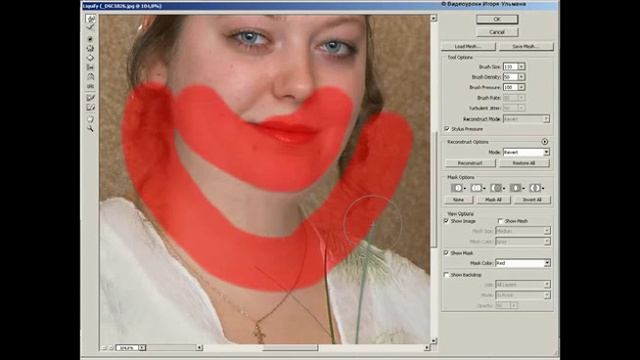Image resolution: width=640 pixels, height=360 pixels.
Task: Click Load Mesh button
Action: (x=468, y=47)
